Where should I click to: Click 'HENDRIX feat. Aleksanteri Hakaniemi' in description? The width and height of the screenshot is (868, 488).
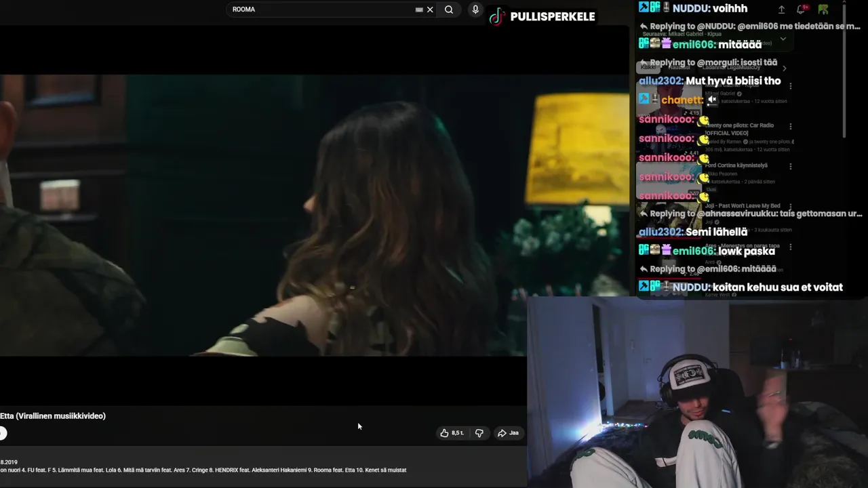coord(260,470)
